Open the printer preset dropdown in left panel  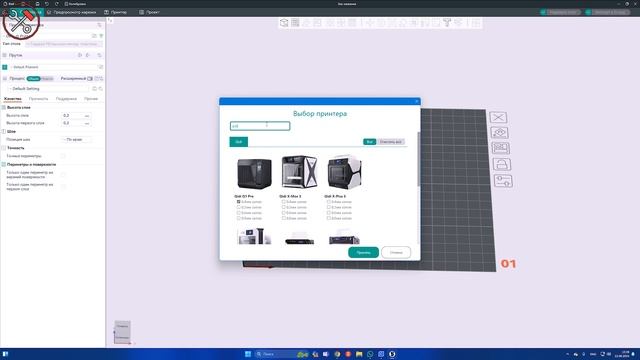(x=47, y=36)
